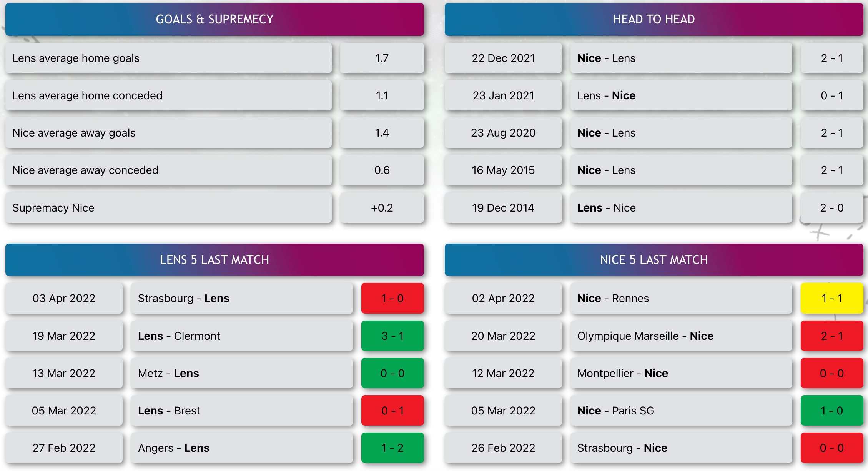Click the red 1 - 0 Strasbourg score
Image resolution: width=868 pixels, height=471 pixels.
[392, 298]
